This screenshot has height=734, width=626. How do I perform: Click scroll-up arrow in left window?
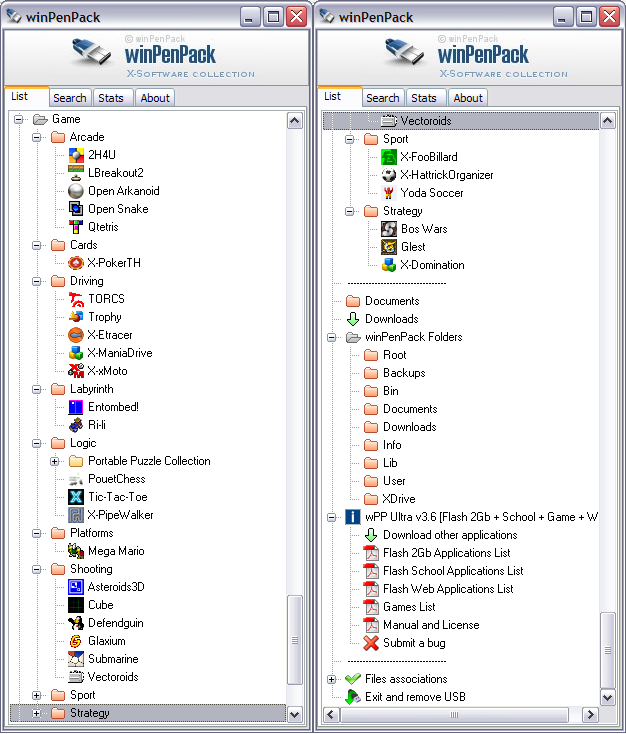pyautogui.click(x=295, y=121)
